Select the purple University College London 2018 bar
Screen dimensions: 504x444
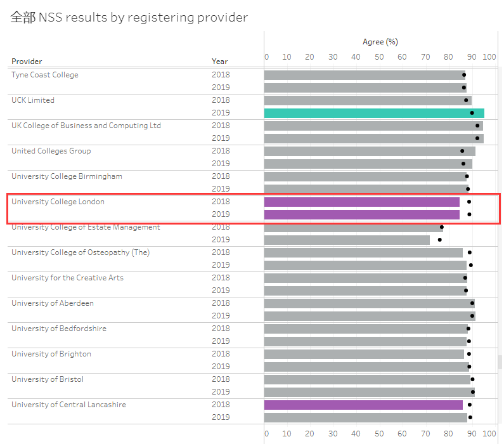click(x=361, y=202)
